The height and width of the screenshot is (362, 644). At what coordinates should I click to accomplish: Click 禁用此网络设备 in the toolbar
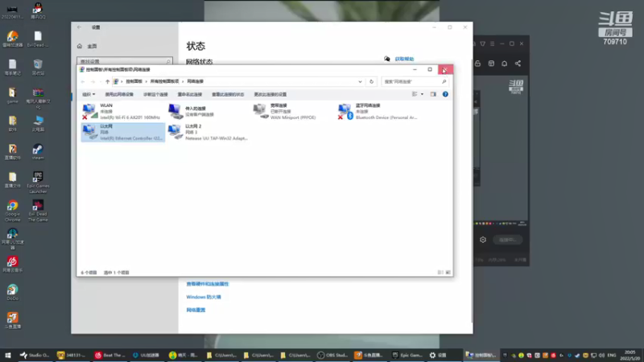119,94
